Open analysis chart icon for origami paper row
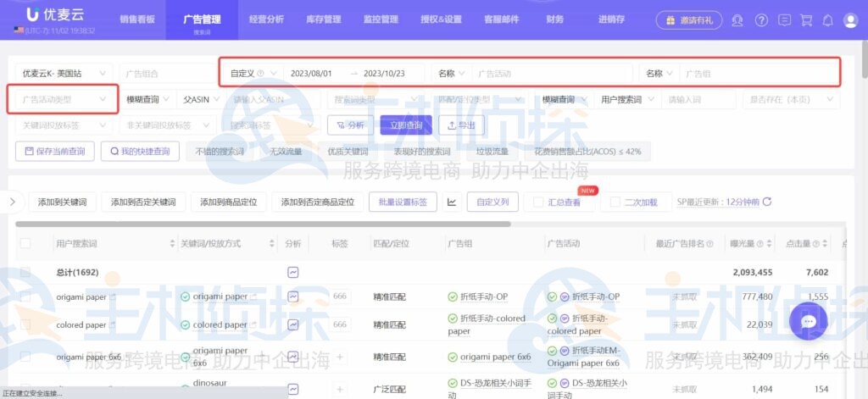Viewport: 868px width, 399px height. coord(293,296)
